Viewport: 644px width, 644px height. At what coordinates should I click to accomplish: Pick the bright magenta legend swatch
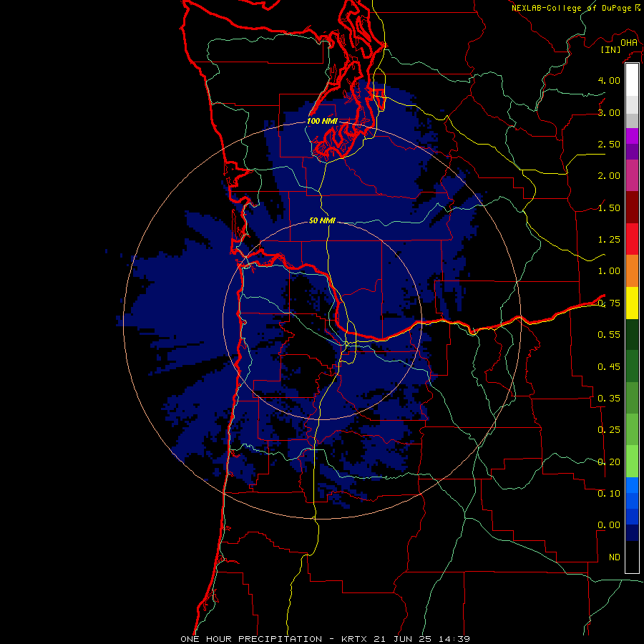point(632,136)
